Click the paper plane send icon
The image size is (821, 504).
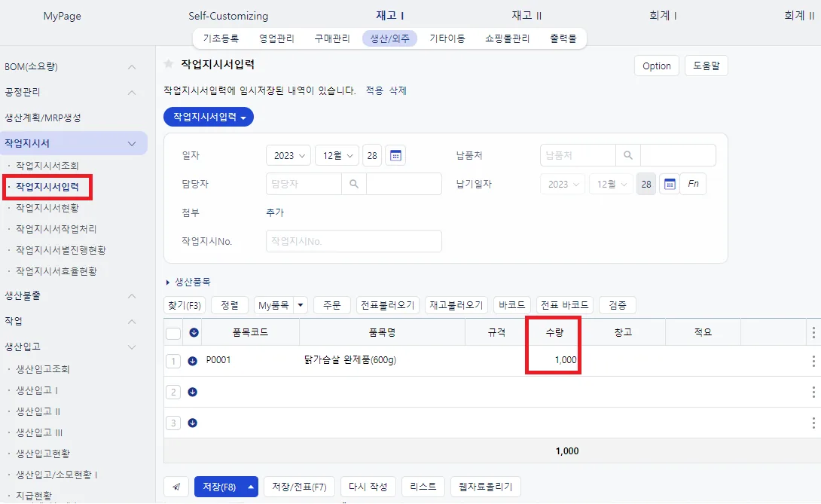tap(176, 487)
